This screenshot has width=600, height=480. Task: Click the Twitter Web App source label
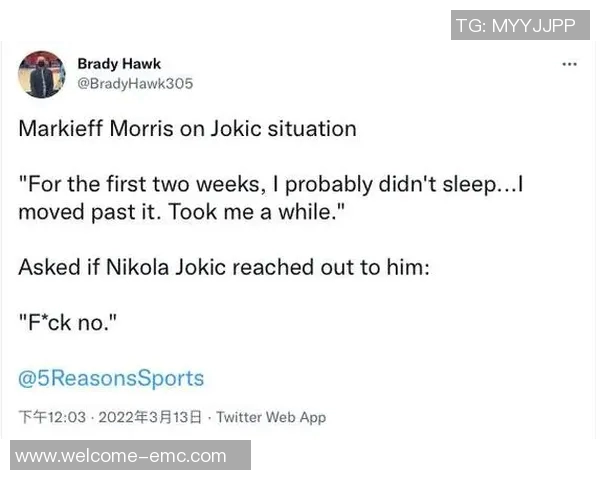coord(271,417)
